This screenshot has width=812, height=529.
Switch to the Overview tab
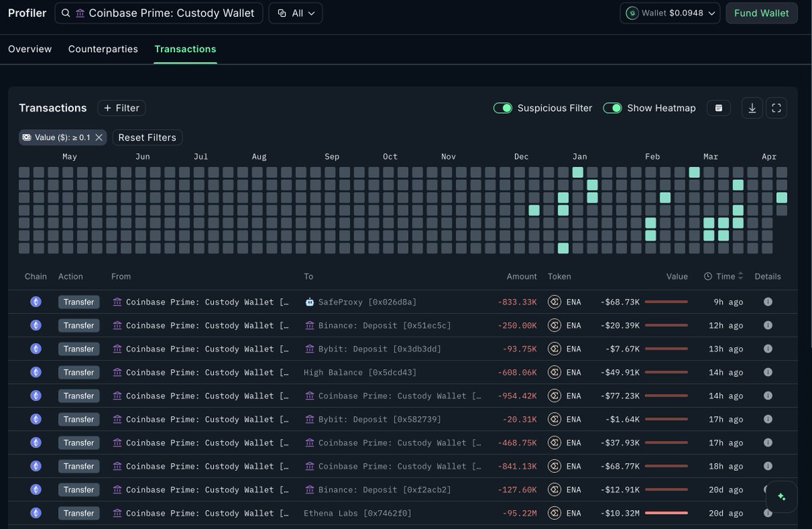coord(30,49)
